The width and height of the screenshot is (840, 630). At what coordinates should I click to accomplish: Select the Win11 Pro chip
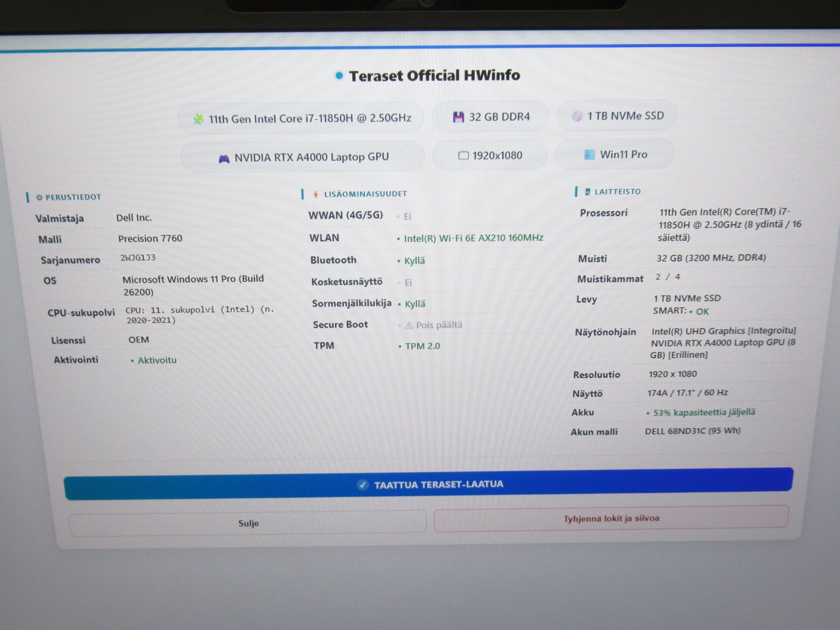point(615,155)
